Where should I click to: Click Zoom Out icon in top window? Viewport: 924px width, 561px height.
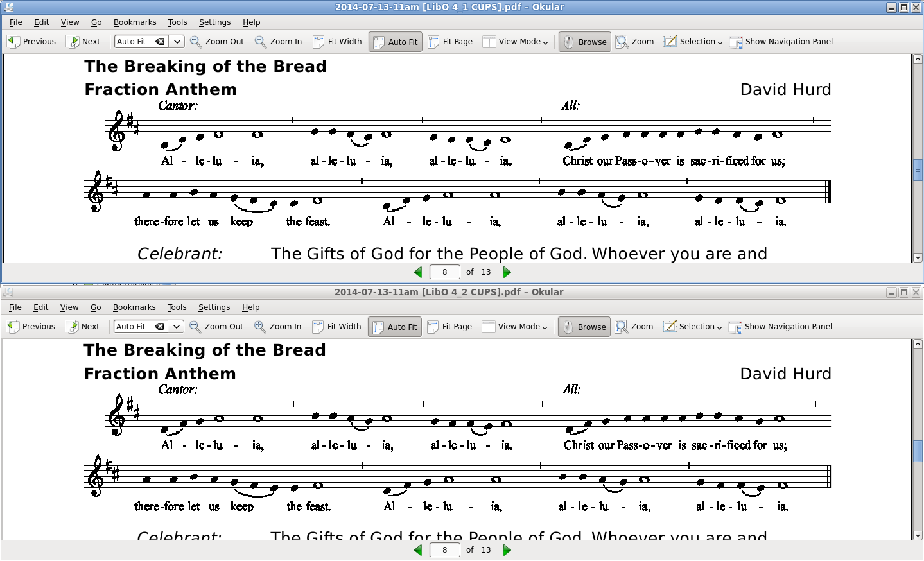[196, 42]
